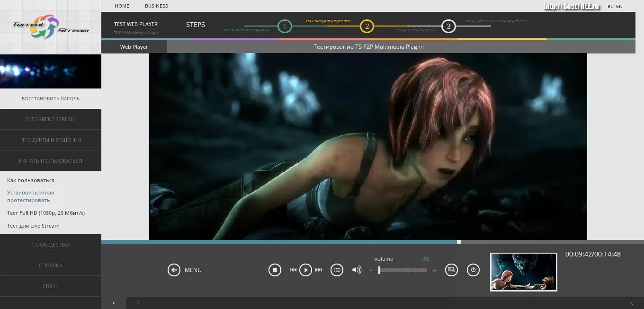This screenshot has width=644, height=309.
Task: Play the video
Action: 305,270
